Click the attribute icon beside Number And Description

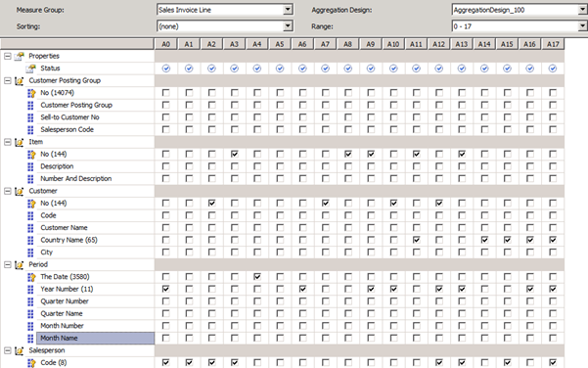(30, 179)
